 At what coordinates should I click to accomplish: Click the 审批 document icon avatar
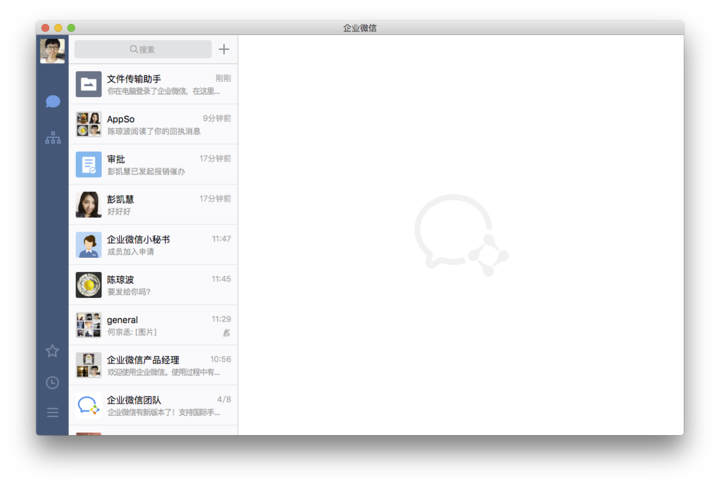tap(88, 164)
